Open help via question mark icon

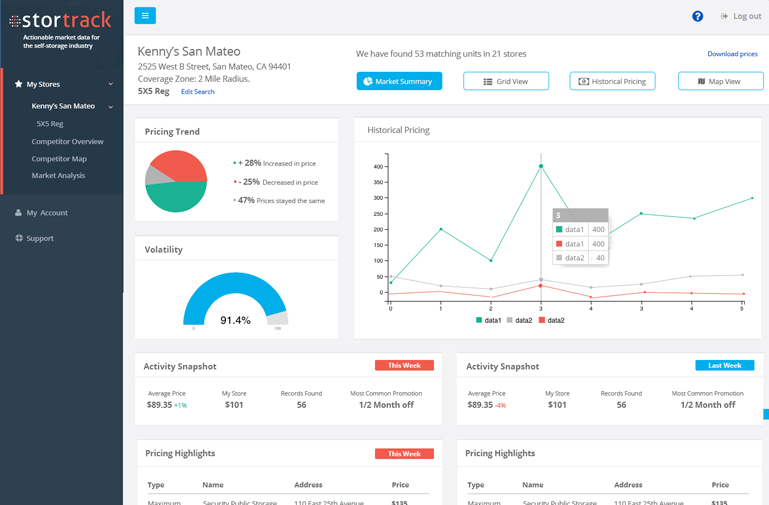[697, 16]
